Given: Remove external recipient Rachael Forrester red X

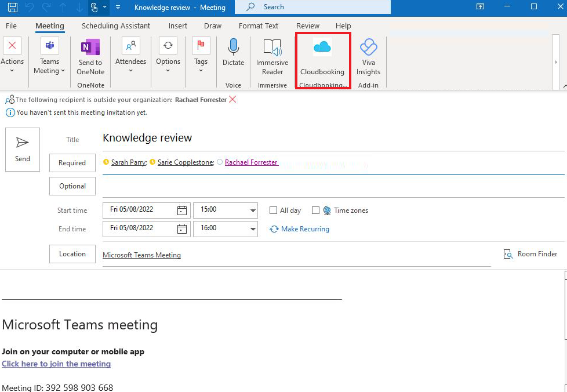Looking at the screenshot, I should 232,99.
